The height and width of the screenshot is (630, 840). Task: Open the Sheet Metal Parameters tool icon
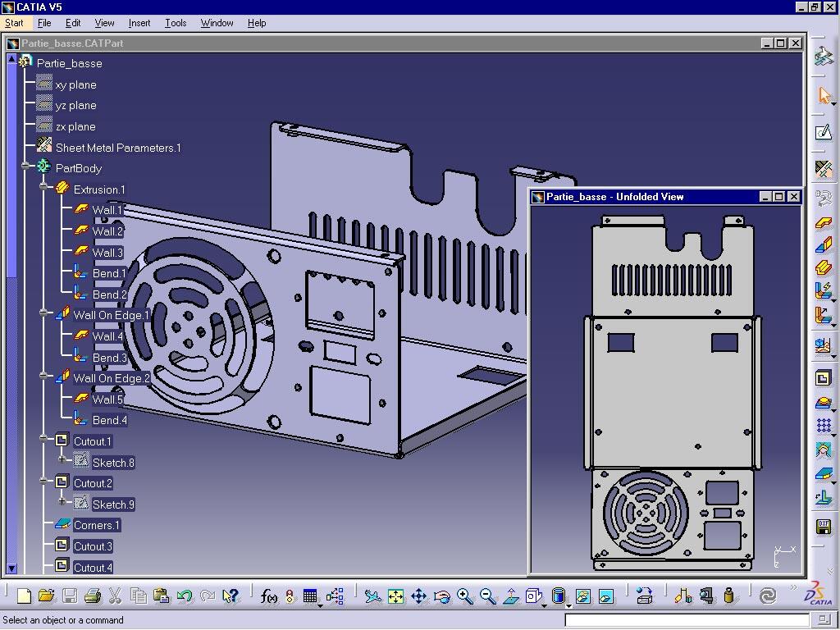(824, 169)
